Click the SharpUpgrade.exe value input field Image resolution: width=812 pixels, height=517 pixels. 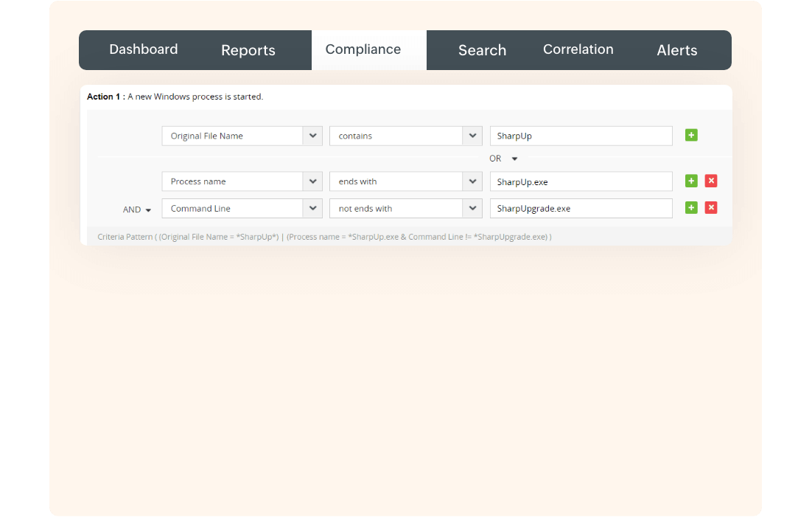581,207
